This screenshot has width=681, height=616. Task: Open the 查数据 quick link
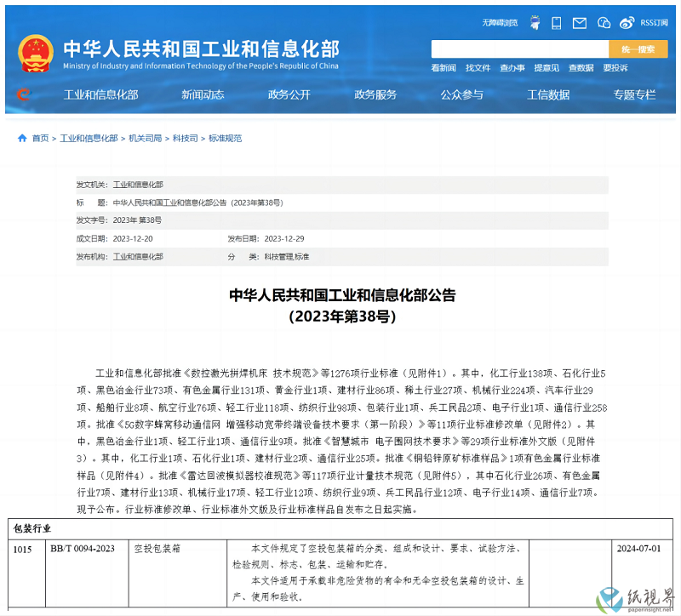pos(581,68)
